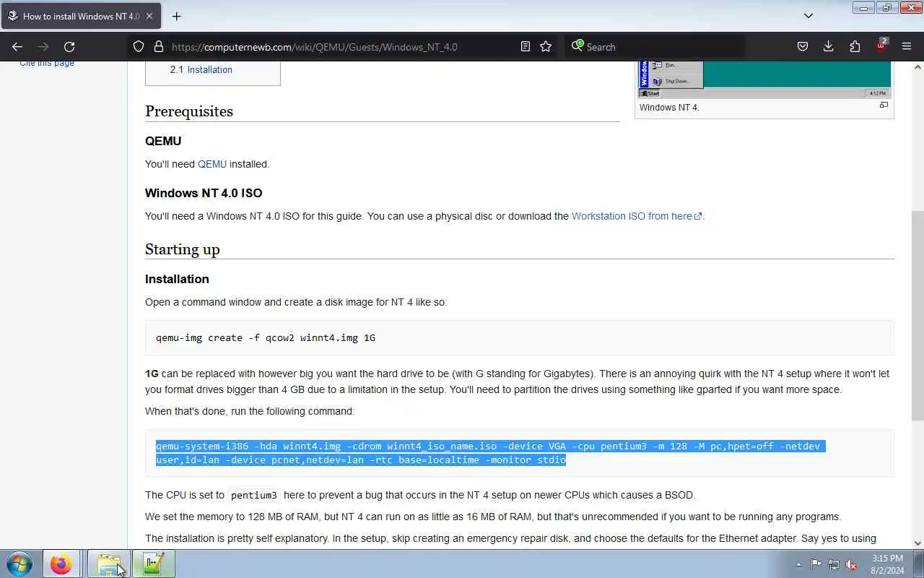Close the Windows NT 4.0 install tab

pyautogui.click(x=149, y=16)
